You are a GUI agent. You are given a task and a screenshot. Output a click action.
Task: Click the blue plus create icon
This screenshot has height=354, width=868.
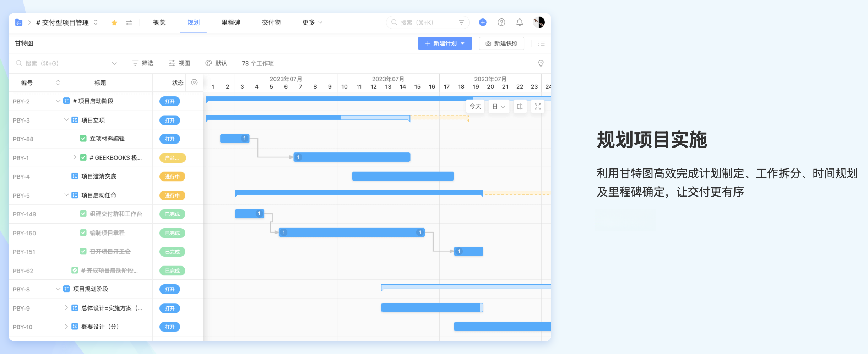click(x=483, y=22)
